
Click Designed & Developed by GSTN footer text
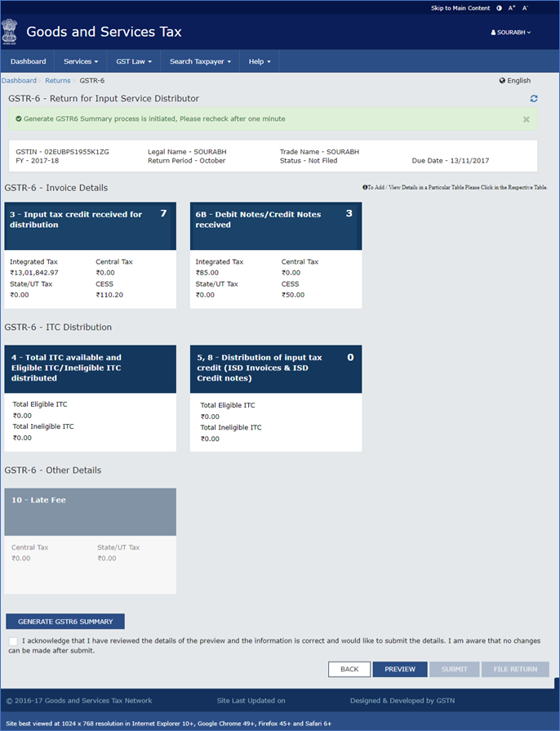[402, 701]
